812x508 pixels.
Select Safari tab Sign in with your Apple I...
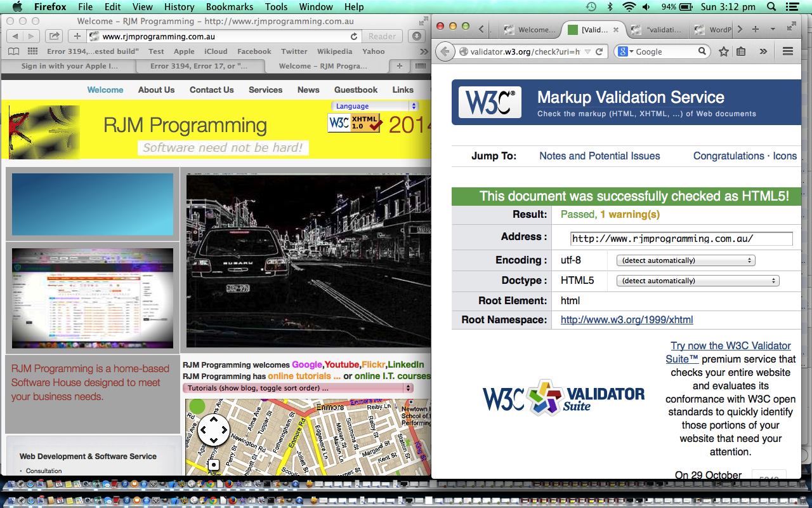(69, 65)
